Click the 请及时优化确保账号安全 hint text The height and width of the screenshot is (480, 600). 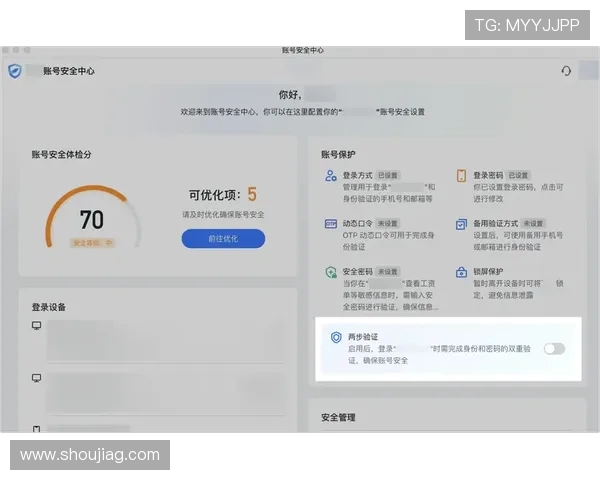(223, 215)
